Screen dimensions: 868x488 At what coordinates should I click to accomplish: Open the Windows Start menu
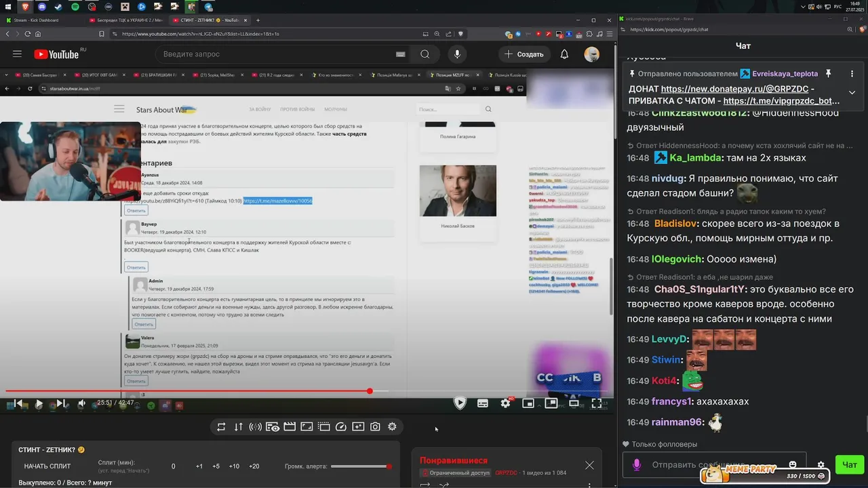(9, 6)
